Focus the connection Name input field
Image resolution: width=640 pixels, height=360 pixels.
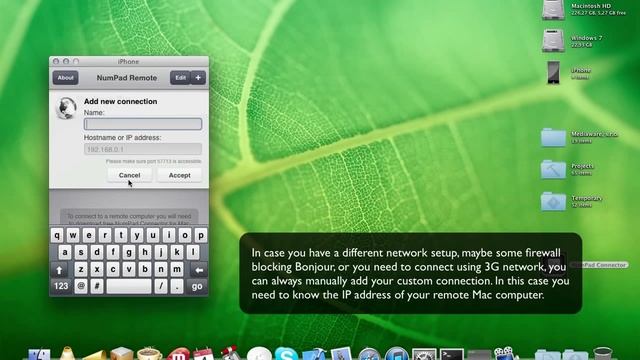coord(143,124)
